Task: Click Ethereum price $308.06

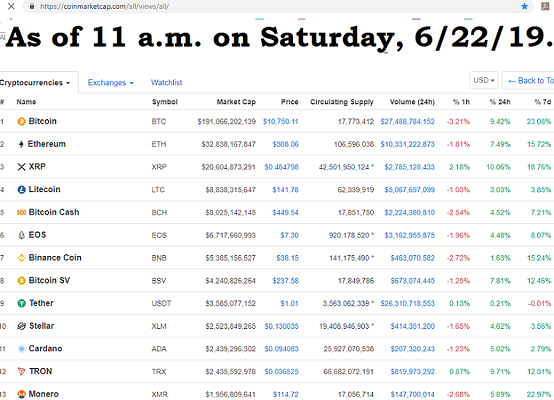Action: 285,144
